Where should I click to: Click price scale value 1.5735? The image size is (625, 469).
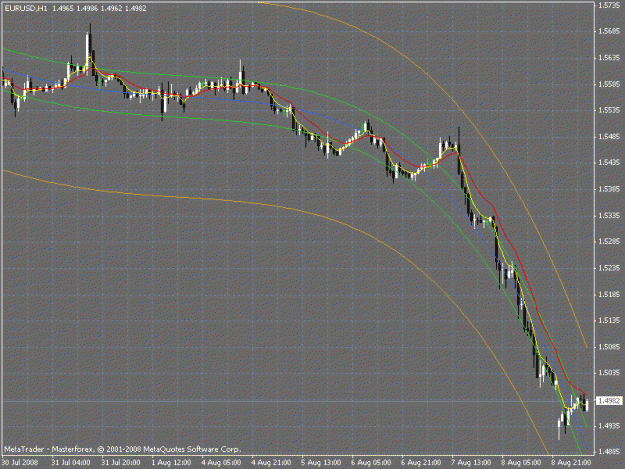click(x=609, y=5)
